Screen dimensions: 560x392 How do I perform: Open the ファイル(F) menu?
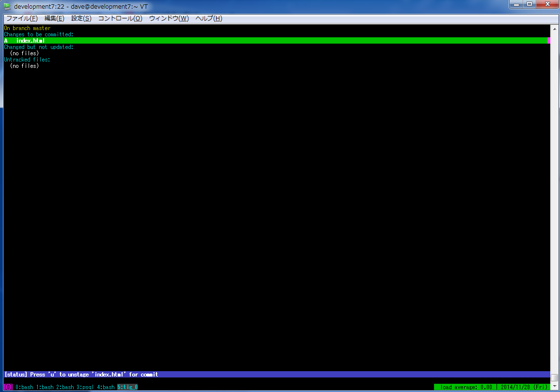tap(22, 18)
